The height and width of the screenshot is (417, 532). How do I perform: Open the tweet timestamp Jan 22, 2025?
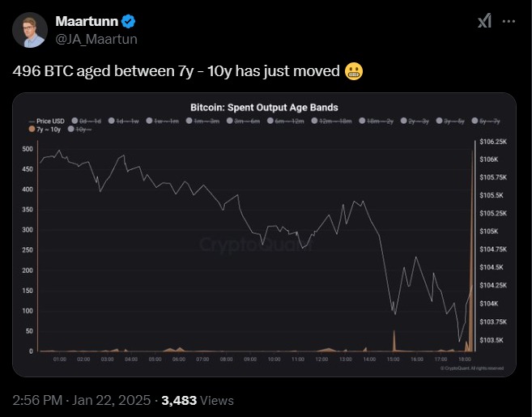pyautogui.click(x=111, y=400)
